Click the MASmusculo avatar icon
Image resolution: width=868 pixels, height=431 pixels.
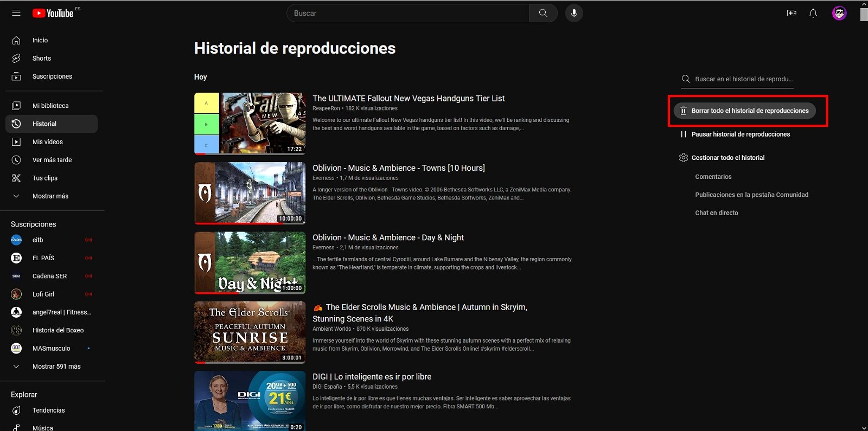(x=16, y=348)
